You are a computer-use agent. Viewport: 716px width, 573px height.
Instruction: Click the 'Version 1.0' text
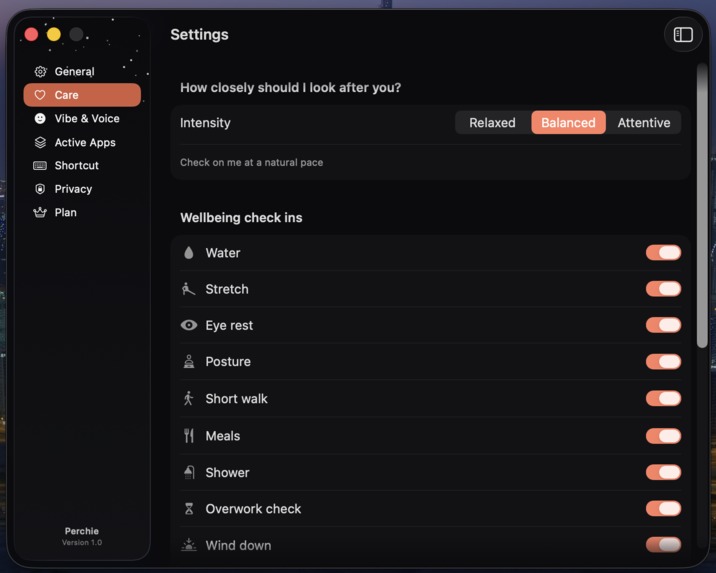[82, 542]
